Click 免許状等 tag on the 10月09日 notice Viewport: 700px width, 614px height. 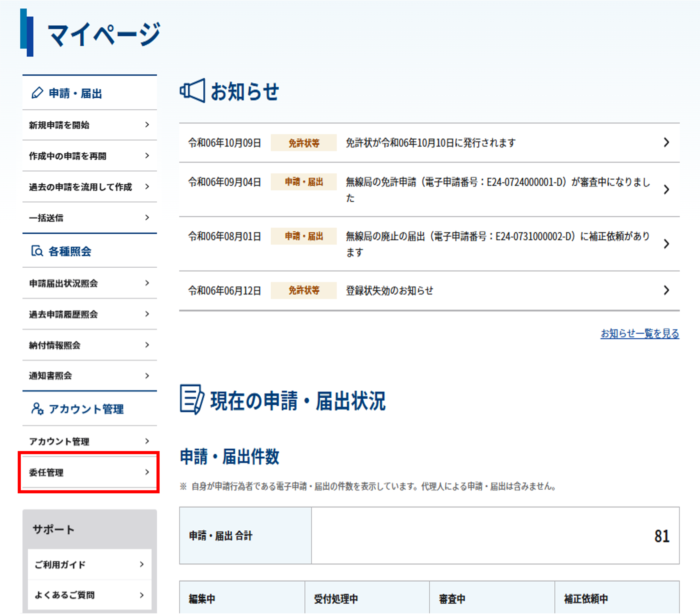coord(304,142)
